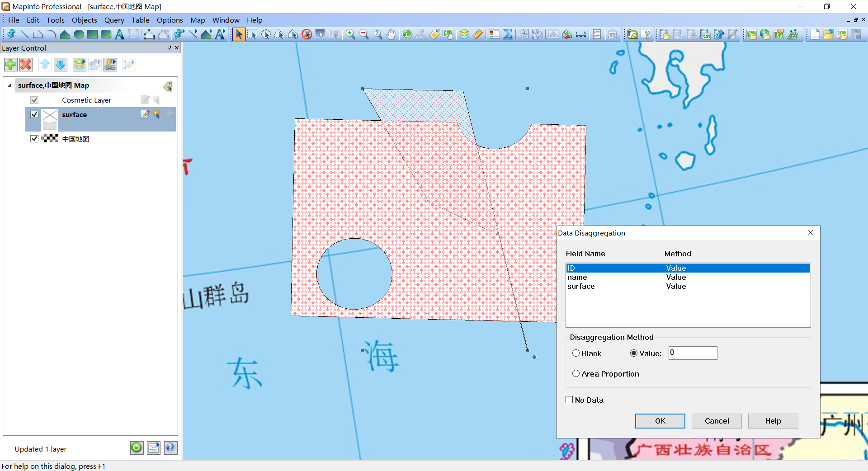Open the Options menu
This screenshot has width=868, height=471.
(170, 20)
